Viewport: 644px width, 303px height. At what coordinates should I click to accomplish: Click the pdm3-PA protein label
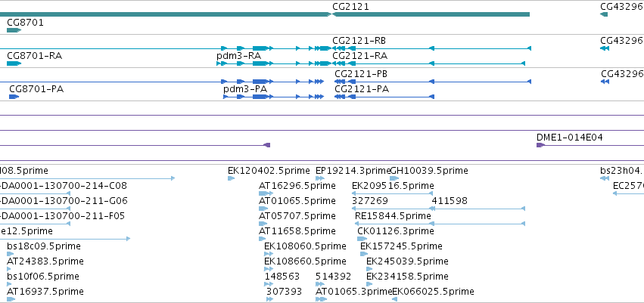[x=245, y=89]
